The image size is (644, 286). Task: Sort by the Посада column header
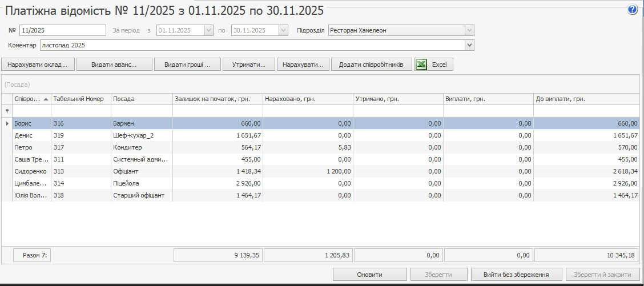click(141, 99)
